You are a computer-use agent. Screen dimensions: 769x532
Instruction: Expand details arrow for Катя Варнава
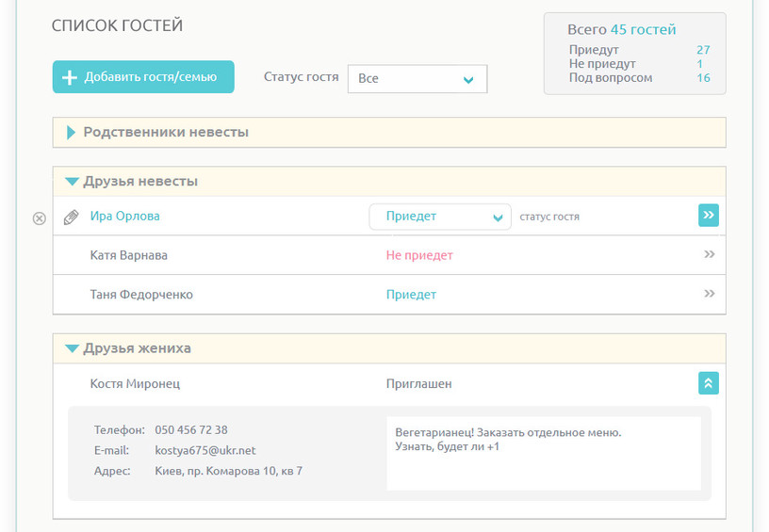click(709, 254)
